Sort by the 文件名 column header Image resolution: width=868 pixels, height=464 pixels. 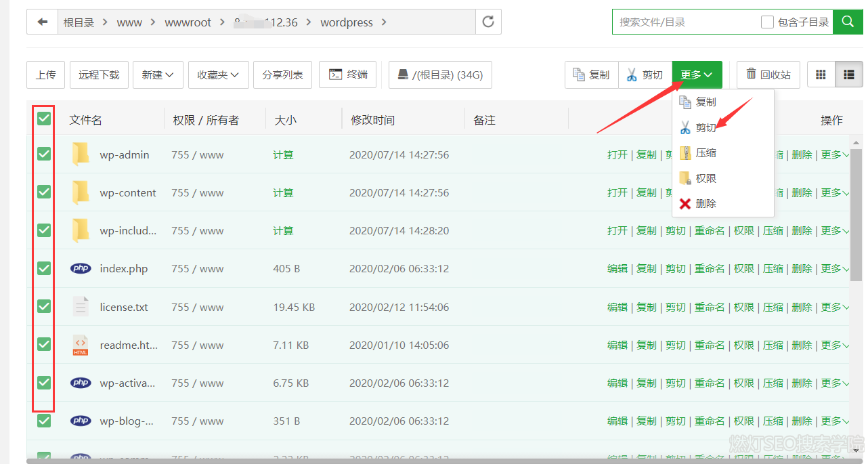coord(85,120)
